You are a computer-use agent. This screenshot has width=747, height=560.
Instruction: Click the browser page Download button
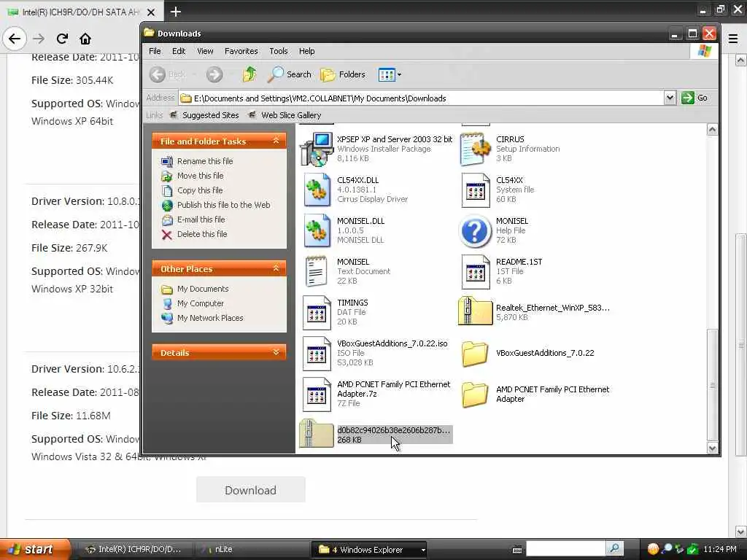click(251, 490)
